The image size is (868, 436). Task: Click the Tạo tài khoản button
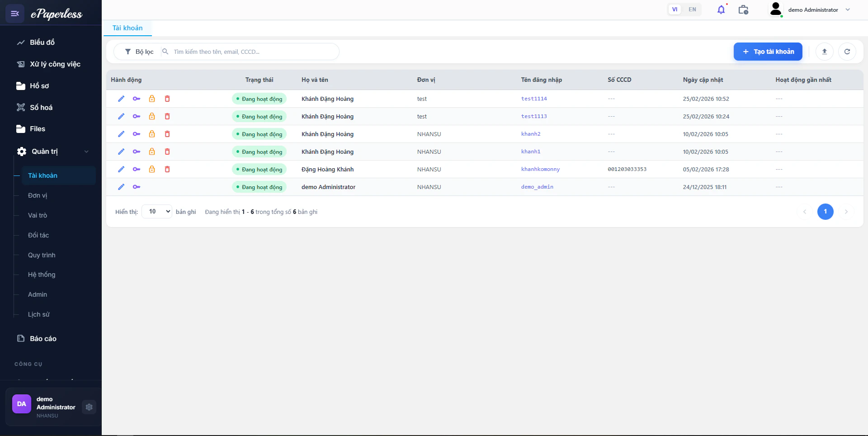(x=768, y=52)
